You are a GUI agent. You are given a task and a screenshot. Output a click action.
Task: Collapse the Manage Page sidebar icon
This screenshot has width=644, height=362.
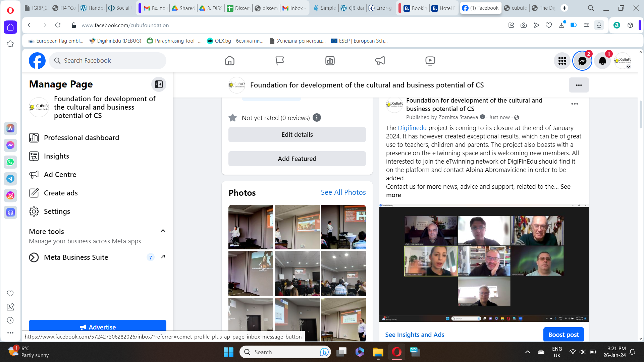[x=159, y=84]
